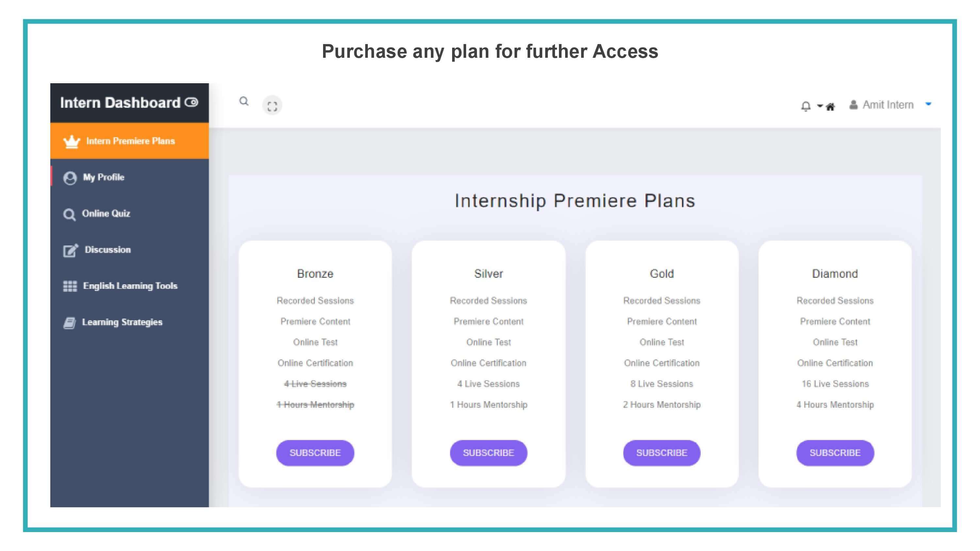Click the Intern Dashboard title
The image size is (980, 551).
click(x=120, y=103)
